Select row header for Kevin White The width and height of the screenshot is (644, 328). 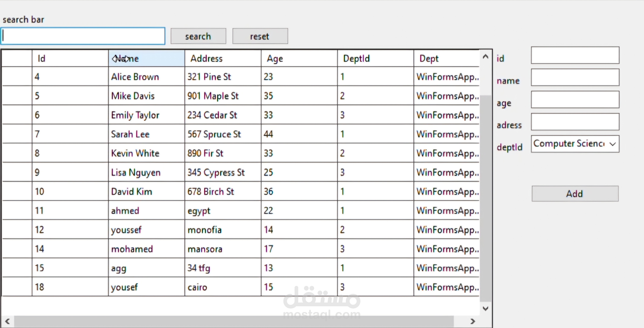tap(17, 153)
